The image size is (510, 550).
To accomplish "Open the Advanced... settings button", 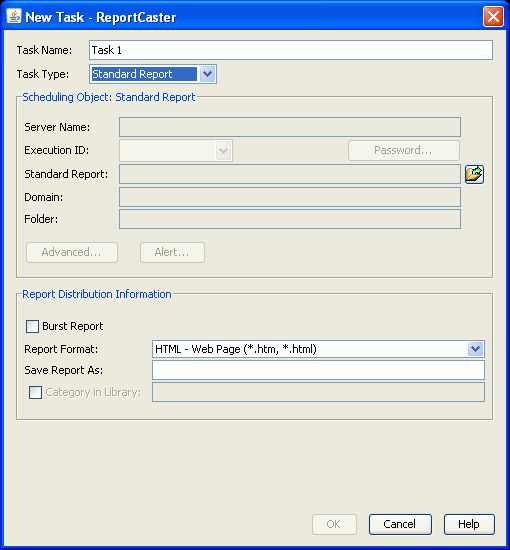I will pyautogui.click(x=72, y=252).
